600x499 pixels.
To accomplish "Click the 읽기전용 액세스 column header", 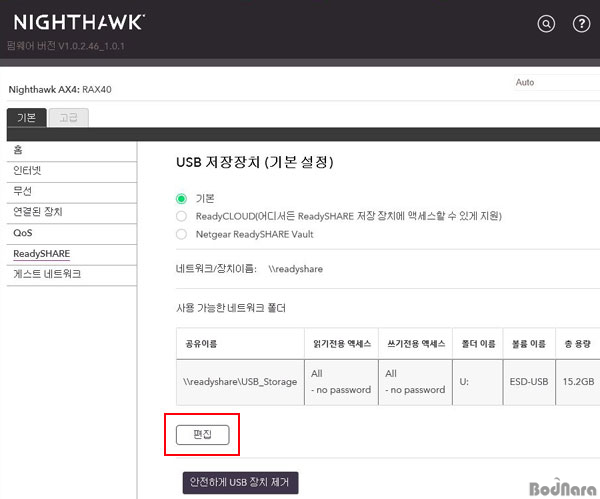I will [x=342, y=344].
